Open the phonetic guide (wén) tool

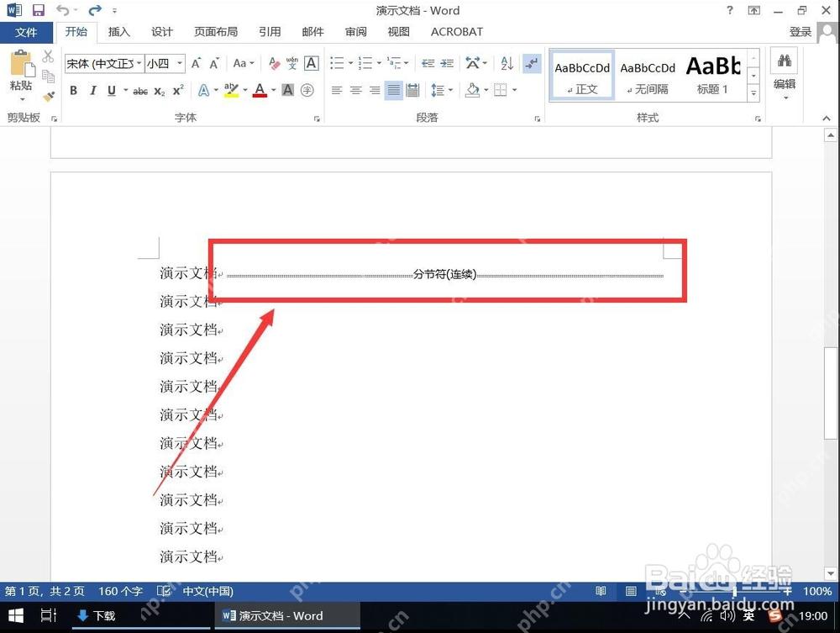pyautogui.click(x=292, y=63)
